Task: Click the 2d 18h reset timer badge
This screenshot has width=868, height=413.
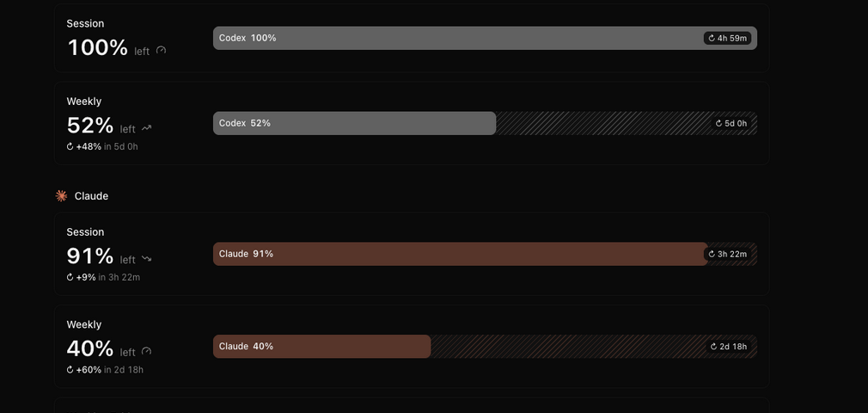Action: coord(729,347)
